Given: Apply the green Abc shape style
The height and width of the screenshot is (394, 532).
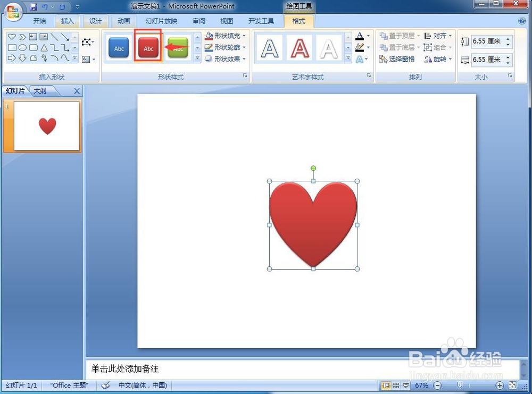Looking at the screenshot, I should coord(178,48).
